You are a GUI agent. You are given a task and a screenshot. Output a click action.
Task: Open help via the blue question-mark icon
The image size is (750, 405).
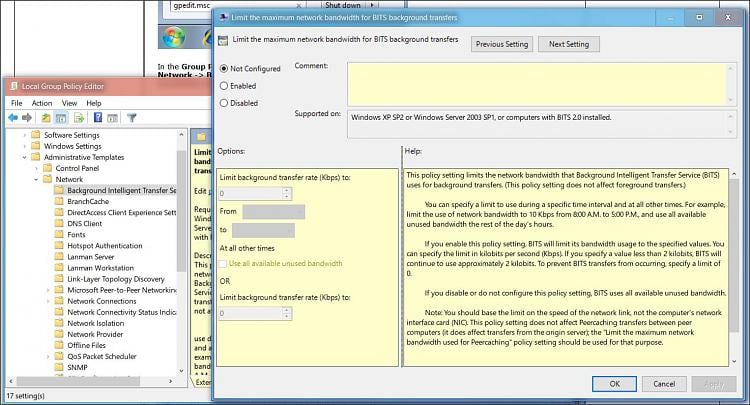pyautogui.click(x=98, y=118)
